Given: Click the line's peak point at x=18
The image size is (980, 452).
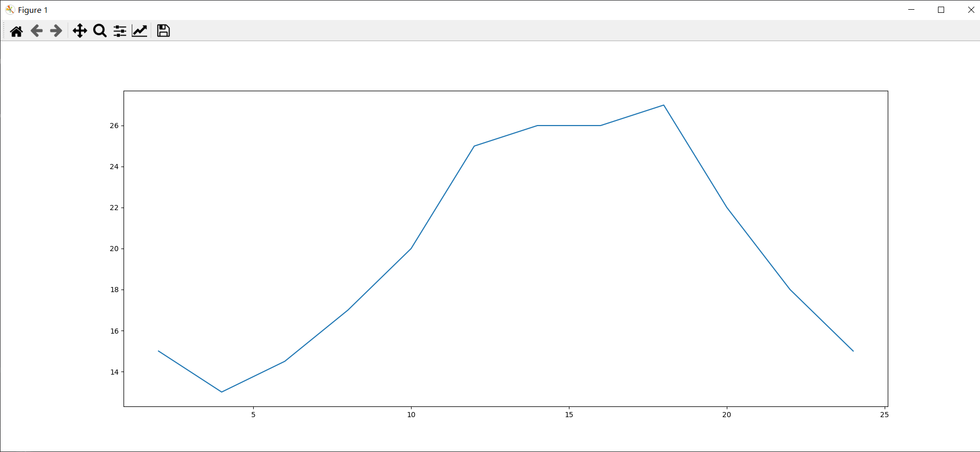Looking at the screenshot, I should (664, 105).
